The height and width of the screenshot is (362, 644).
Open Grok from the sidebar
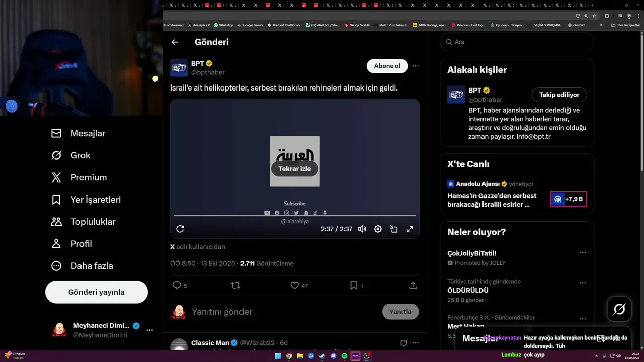[71, 155]
